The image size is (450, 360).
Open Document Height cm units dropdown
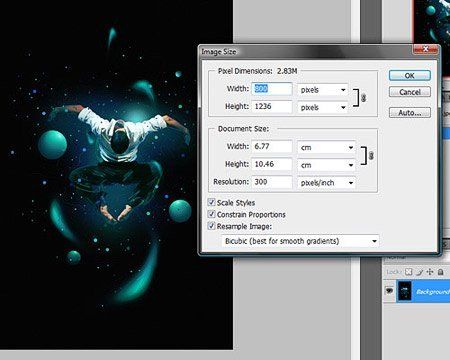[x=326, y=165]
